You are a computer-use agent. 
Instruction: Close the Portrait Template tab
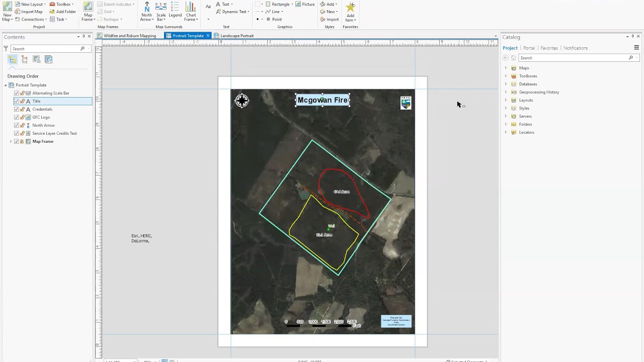(x=208, y=36)
